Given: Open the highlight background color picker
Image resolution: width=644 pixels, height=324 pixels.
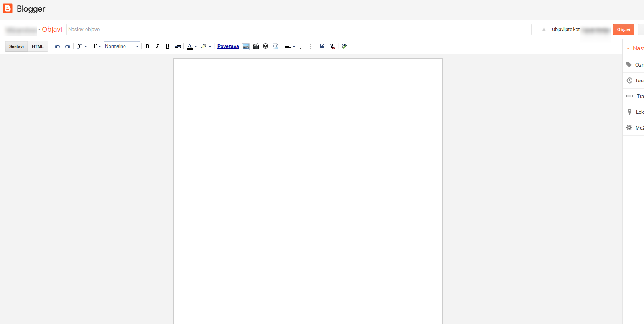Looking at the screenshot, I should click(206, 46).
